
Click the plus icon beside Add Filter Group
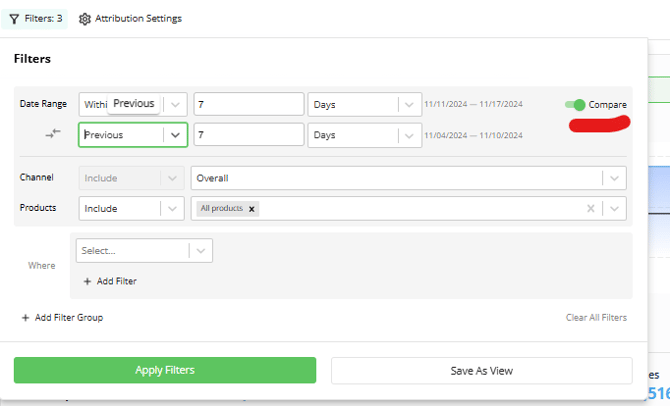25,317
